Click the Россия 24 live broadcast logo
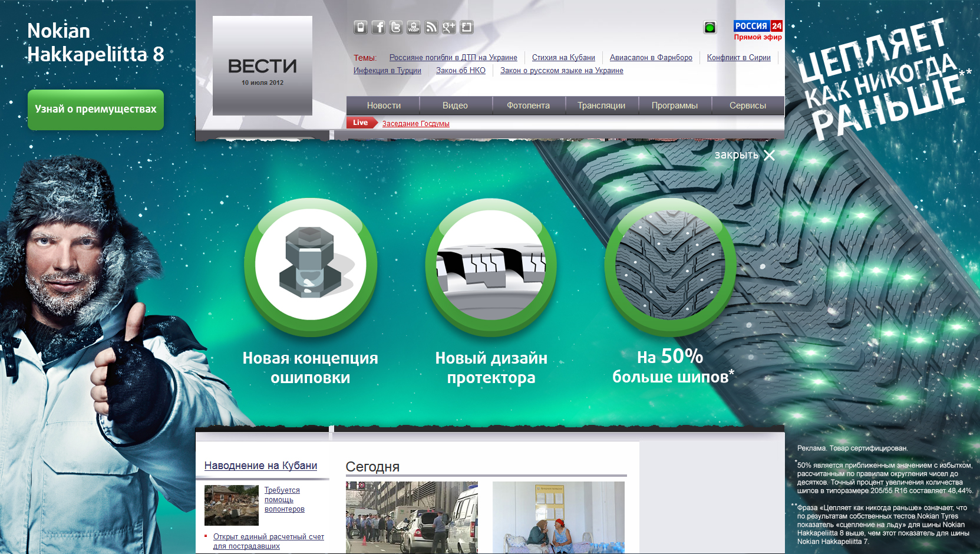Viewport: 980px width, 554px height. click(x=758, y=31)
